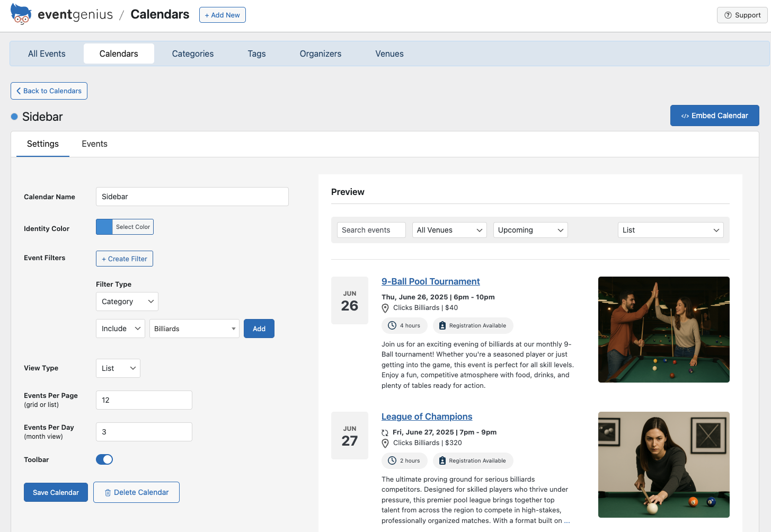The image size is (771, 532).
Task: Click the Save Calendar button
Action: pos(56,492)
